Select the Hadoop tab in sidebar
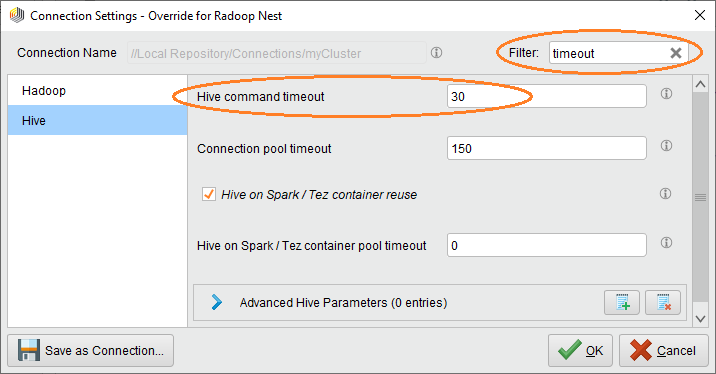Viewport: 716px width, 374px height. (x=97, y=90)
